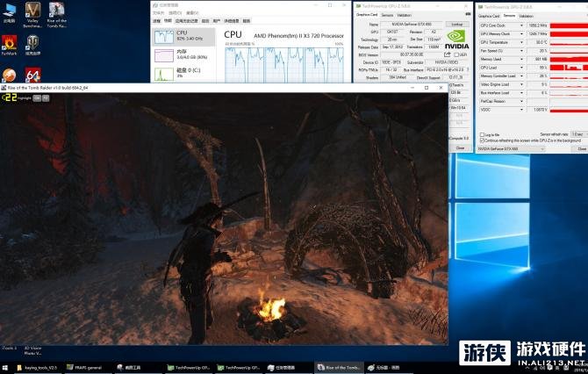Open the Validation tab in left GPU-Z window
The width and height of the screenshot is (588, 374).
point(404,15)
